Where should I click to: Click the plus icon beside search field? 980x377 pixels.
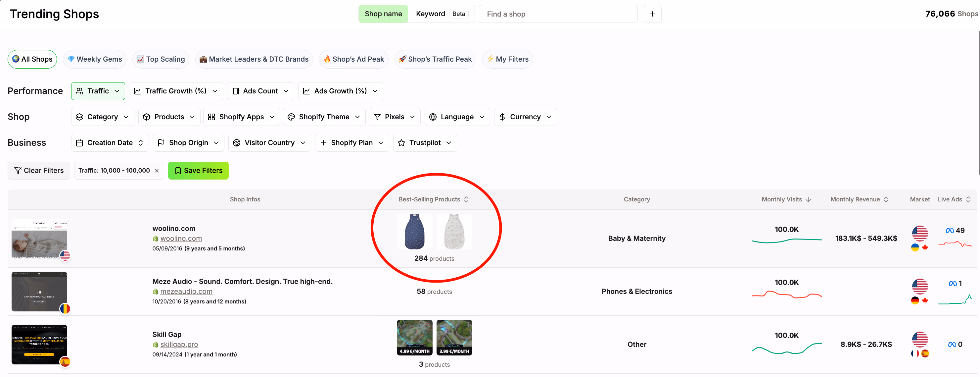coord(652,14)
